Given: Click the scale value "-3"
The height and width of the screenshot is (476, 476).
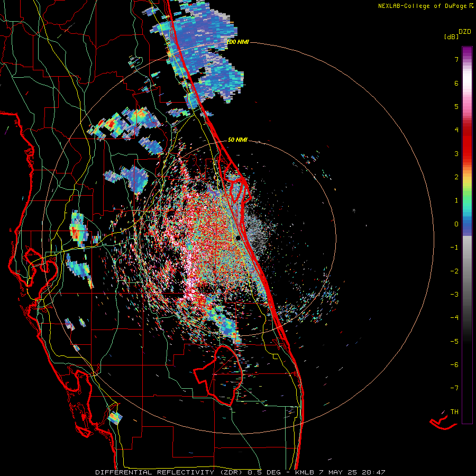Looking at the screenshot, I should (454, 295).
